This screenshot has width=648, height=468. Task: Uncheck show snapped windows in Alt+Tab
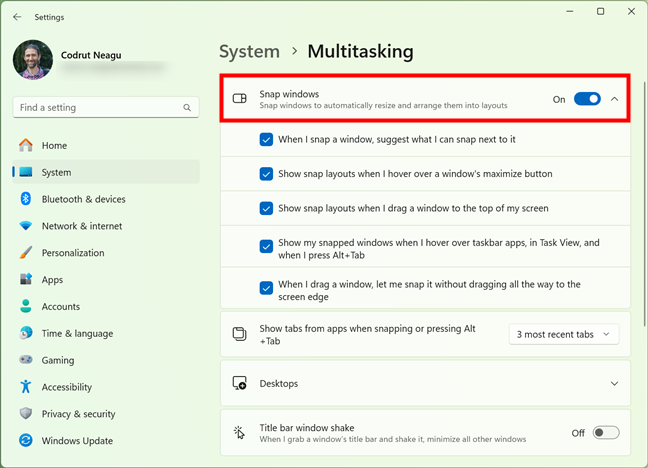pyautogui.click(x=266, y=246)
